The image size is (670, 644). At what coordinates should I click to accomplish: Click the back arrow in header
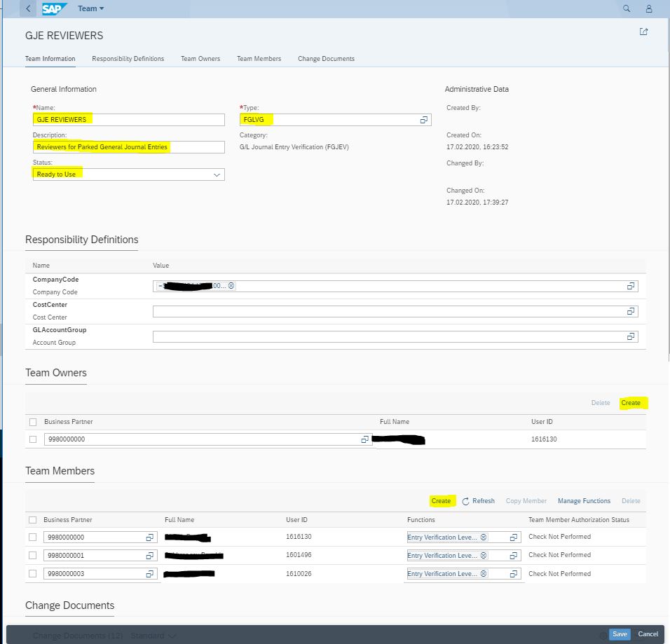tap(28, 8)
